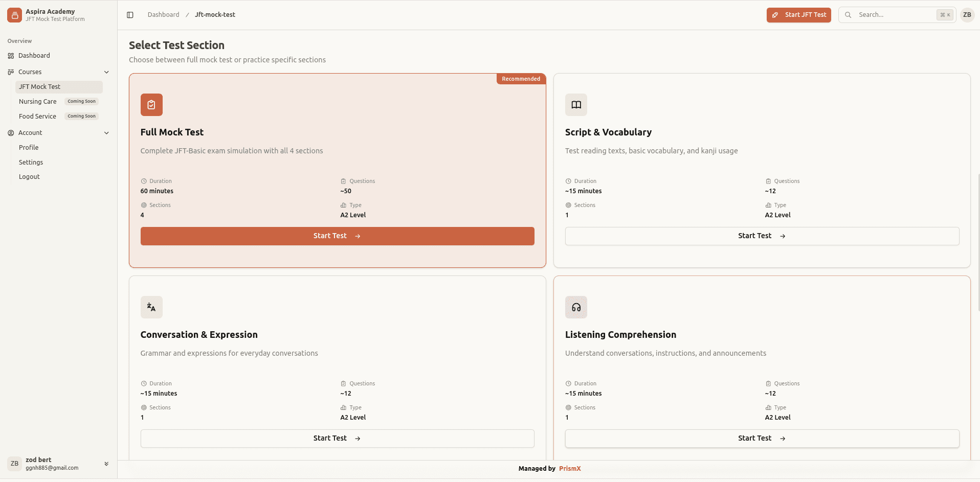This screenshot has width=980, height=482.
Task: Click the rocket icon on Start JFT Test
Action: point(775,15)
